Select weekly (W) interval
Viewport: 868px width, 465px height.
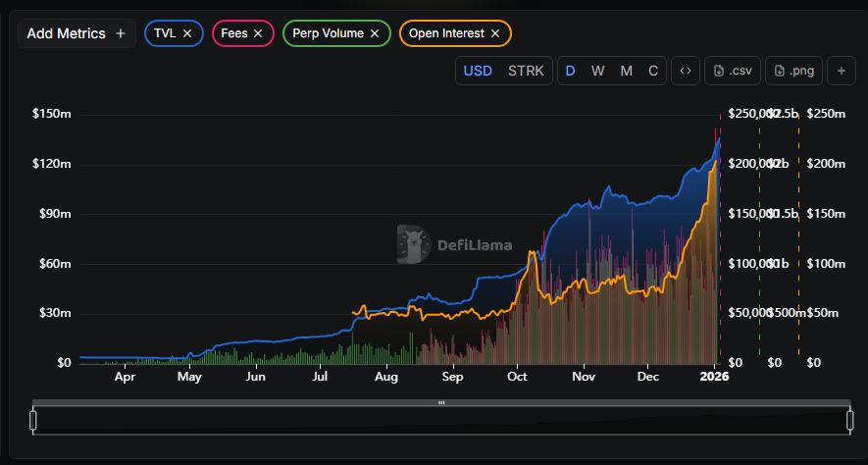click(x=598, y=71)
